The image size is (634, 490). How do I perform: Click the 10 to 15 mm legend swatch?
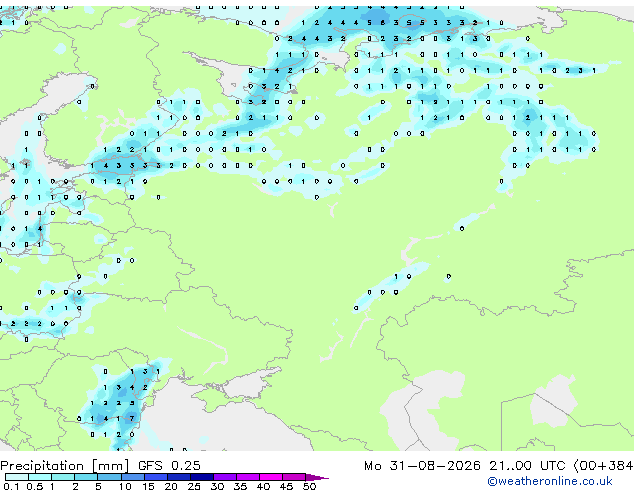pos(132,477)
